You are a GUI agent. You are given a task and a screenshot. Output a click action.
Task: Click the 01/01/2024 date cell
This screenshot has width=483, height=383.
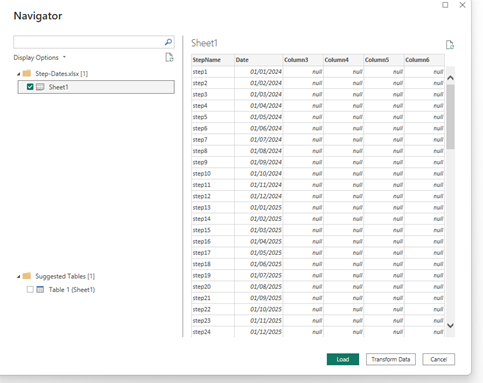click(258, 72)
